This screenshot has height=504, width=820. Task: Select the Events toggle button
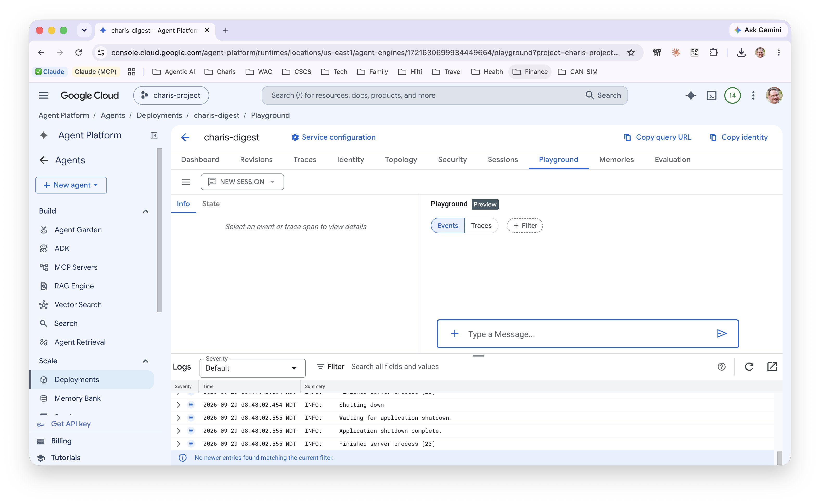click(x=447, y=225)
